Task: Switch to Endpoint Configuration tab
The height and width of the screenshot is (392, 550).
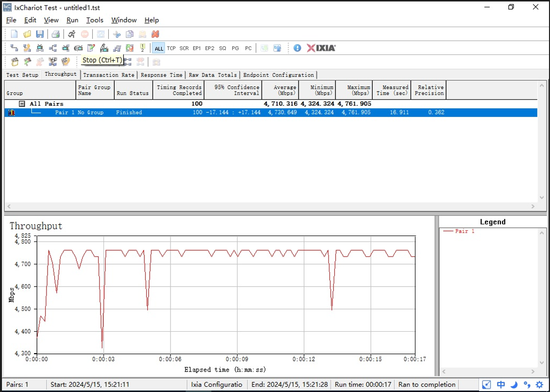Action: (278, 75)
